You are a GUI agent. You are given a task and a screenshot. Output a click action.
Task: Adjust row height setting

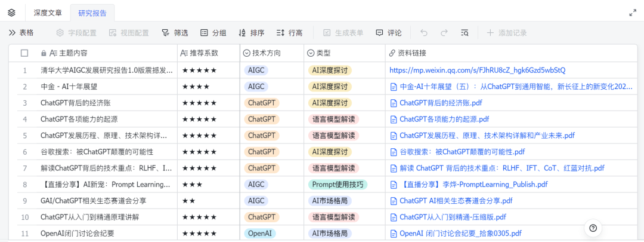(289, 33)
